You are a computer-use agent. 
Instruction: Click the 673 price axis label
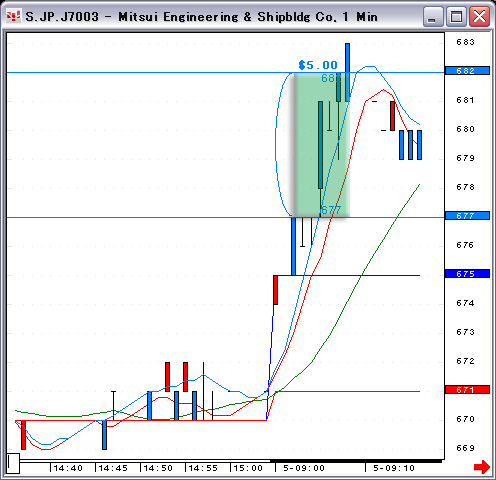465,332
